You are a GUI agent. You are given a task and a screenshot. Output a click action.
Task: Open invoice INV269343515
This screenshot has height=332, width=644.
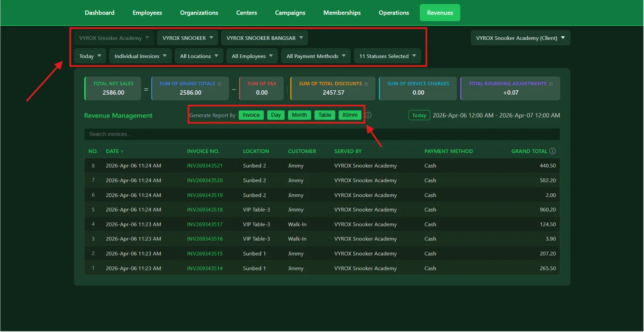205,254
